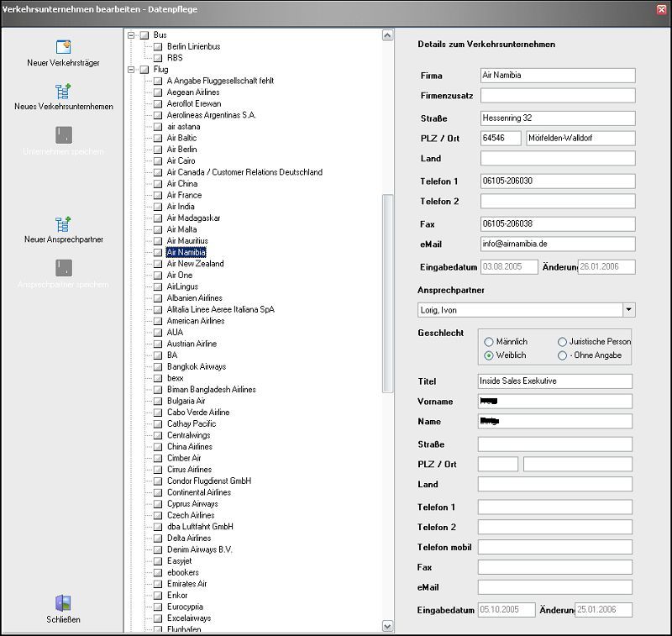Select the Ohne Angabe radio button
Image resolution: width=672 pixels, height=636 pixels.
(562, 355)
